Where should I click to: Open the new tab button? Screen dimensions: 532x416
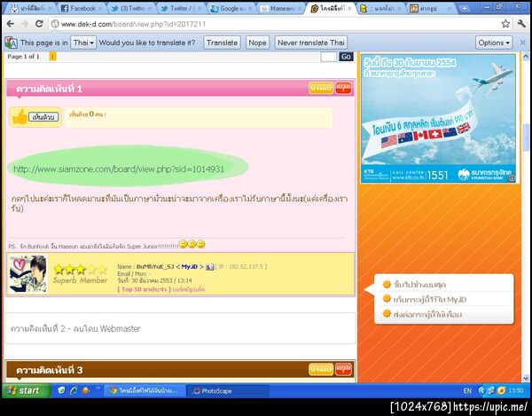[465, 8]
